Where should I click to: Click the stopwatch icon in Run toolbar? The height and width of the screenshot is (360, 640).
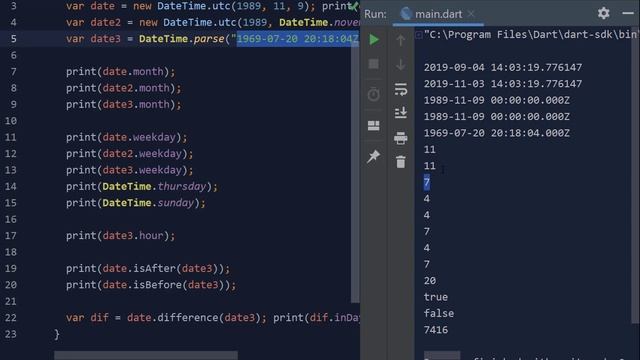tap(373, 94)
